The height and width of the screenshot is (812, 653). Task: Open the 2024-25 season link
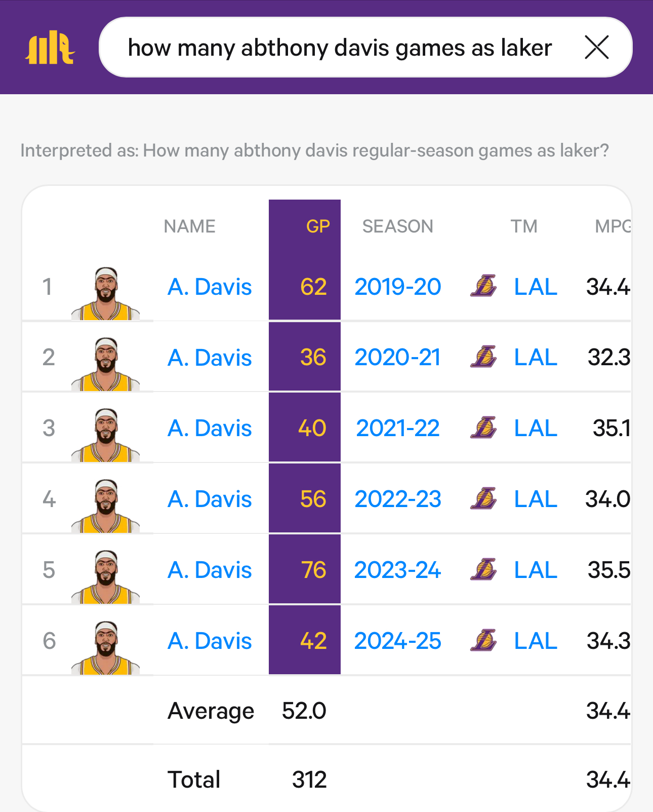[397, 641]
